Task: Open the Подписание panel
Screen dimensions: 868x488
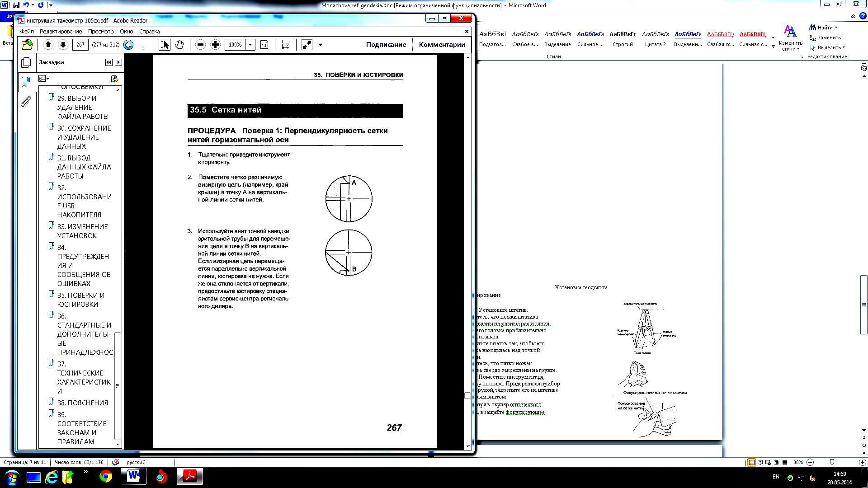Action: pos(386,44)
